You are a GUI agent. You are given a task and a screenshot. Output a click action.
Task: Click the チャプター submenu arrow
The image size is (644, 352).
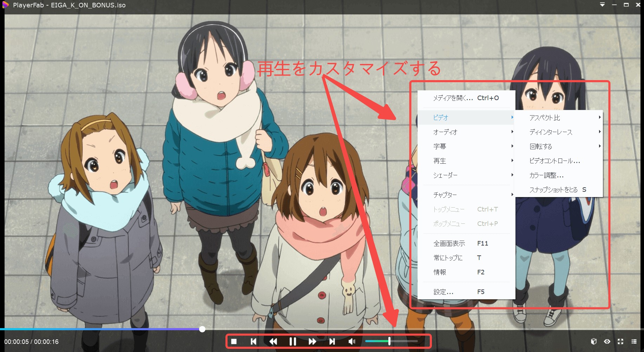point(512,194)
